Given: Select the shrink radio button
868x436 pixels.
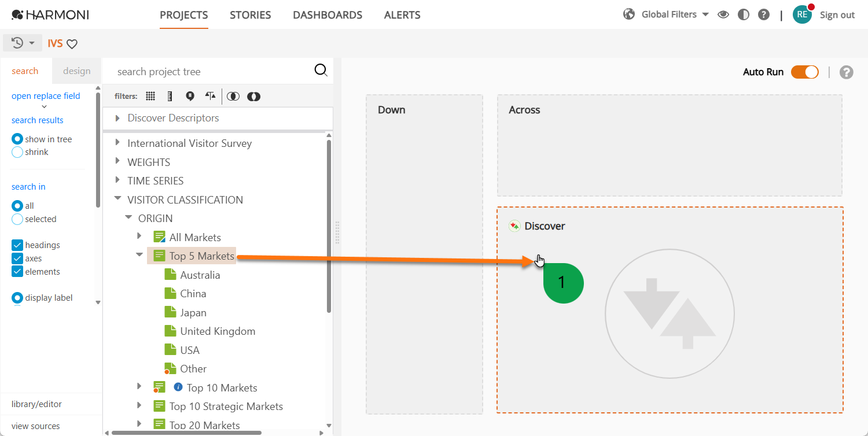Looking at the screenshot, I should point(17,152).
